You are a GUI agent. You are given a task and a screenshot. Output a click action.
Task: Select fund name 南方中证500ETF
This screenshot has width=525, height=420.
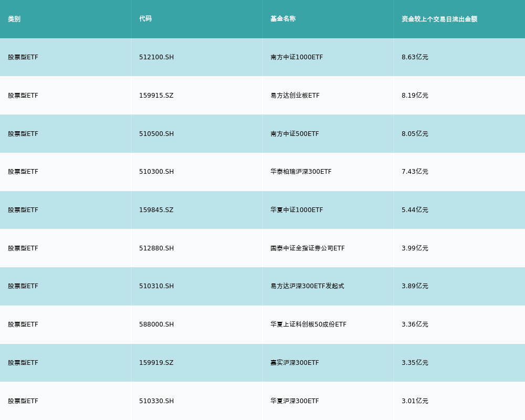[x=295, y=134]
